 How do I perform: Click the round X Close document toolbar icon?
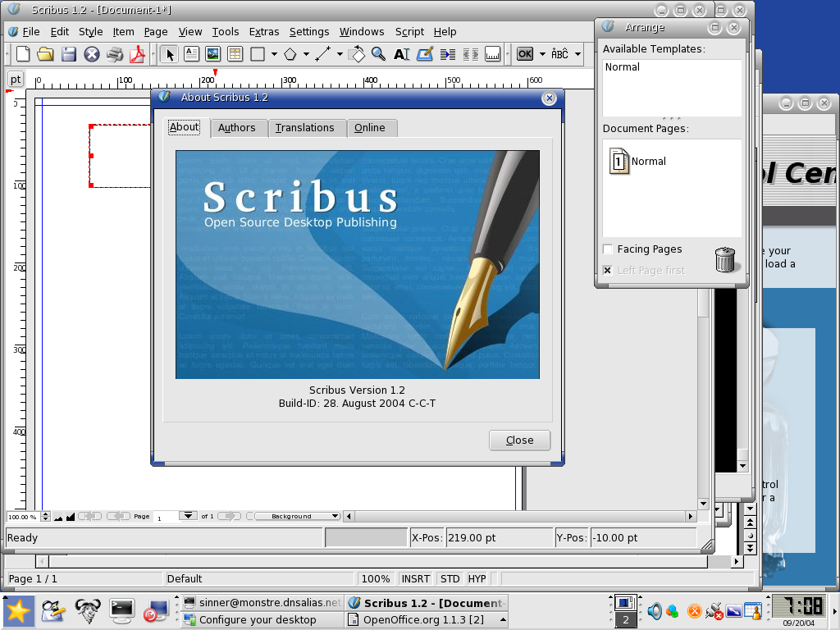(92, 54)
